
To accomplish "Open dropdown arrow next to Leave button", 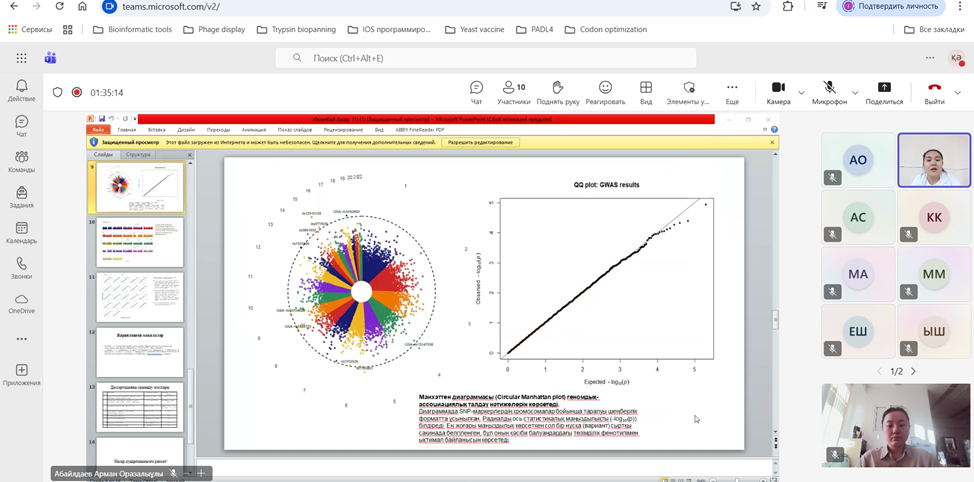I will tap(957, 92).
